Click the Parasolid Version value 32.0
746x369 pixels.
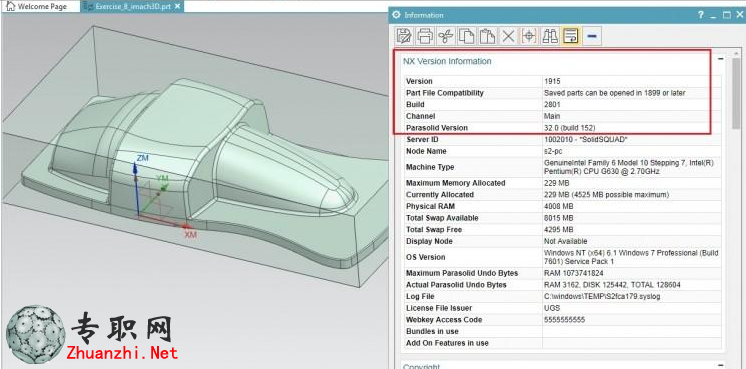569,128
